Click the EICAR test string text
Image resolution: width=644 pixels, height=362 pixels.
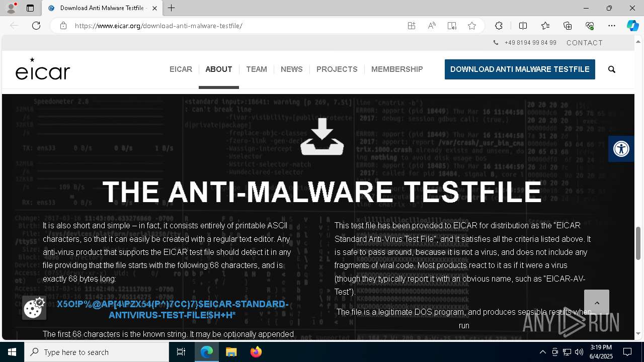coord(173,310)
